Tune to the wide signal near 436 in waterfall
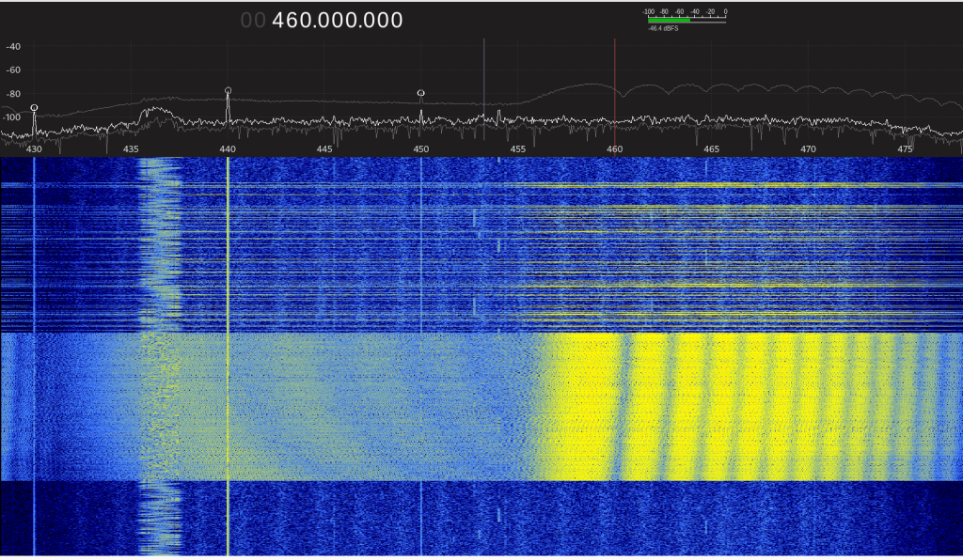The width and height of the screenshot is (963, 560). 160,356
